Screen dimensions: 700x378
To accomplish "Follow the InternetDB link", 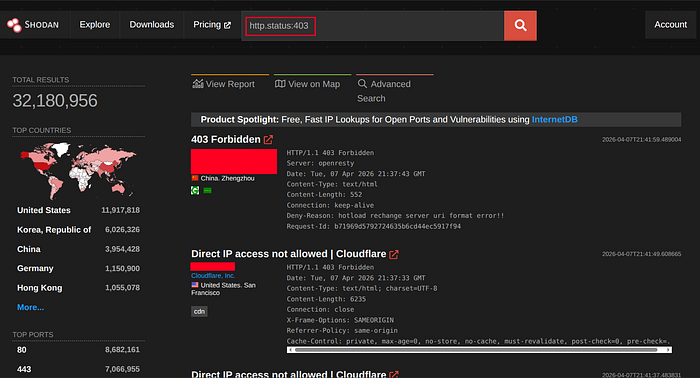I will click(x=554, y=120).
